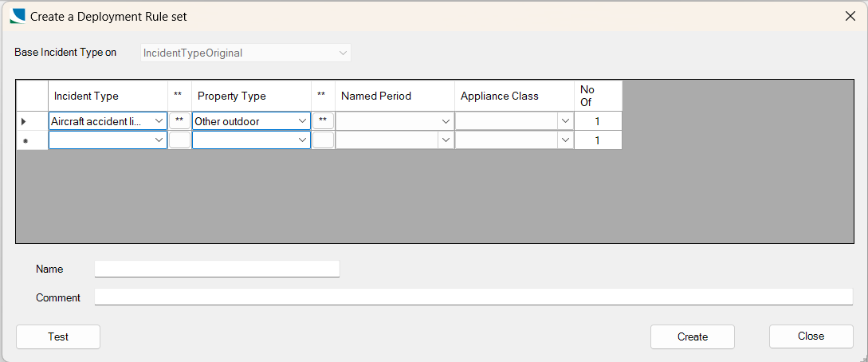
Task: Click No Of cell in new row
Action: click(x=598, y=140)
